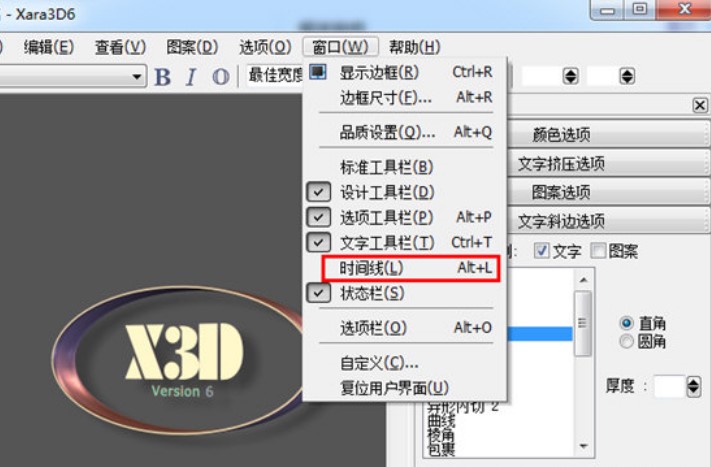Screen dimensions: 711x467
Task: Select the 圆角 radio button
Action: (627, 341)
